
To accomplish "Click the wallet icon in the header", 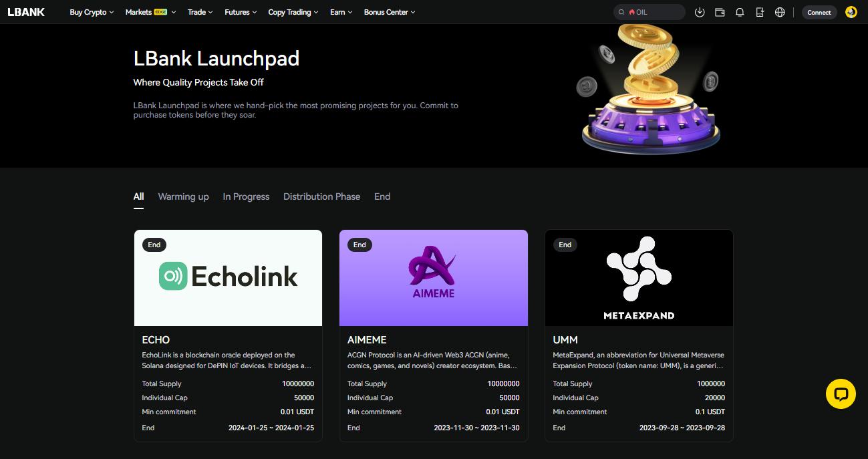I will pyautogui.click(x=720, y=12).
